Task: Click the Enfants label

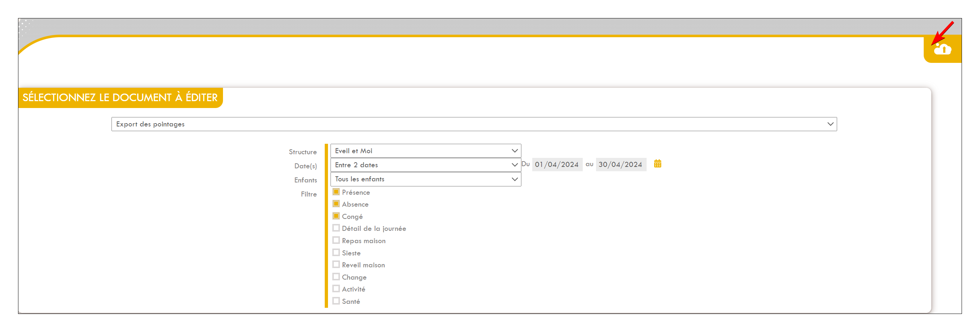Action: tap(306, 180)
